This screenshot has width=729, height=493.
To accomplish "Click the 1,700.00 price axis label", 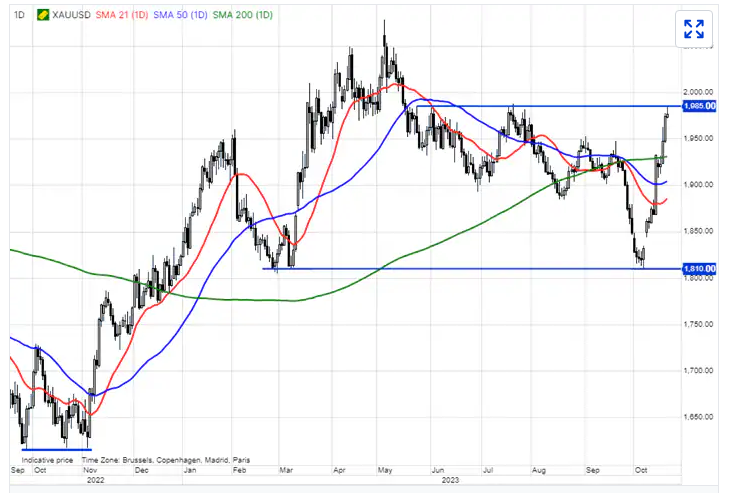I will pos(698,370).
